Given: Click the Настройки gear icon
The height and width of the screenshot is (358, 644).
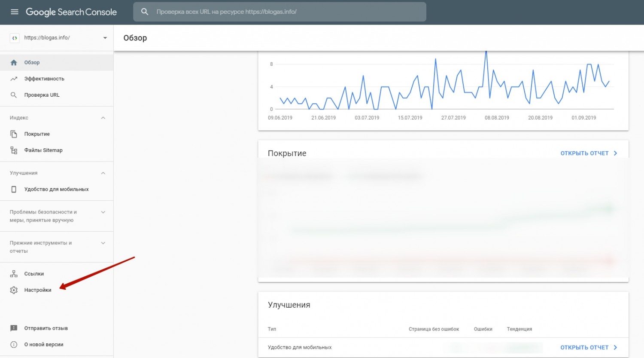Looking at the screenshot, I should coord(14,290).
